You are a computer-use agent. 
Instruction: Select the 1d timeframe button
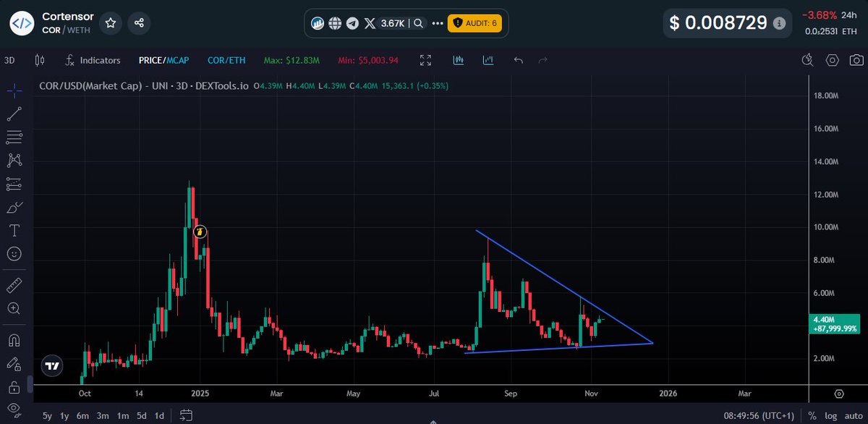point(159,416)
